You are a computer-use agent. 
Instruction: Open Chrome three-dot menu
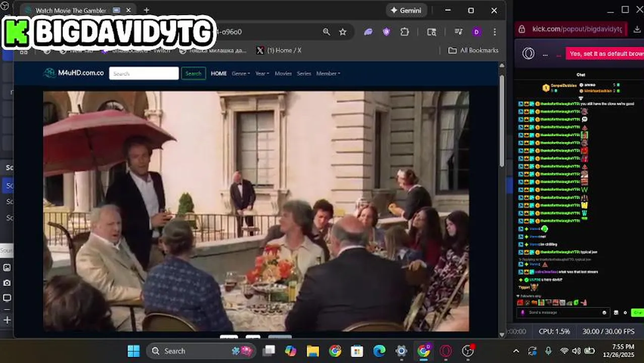tap(494, 32)
